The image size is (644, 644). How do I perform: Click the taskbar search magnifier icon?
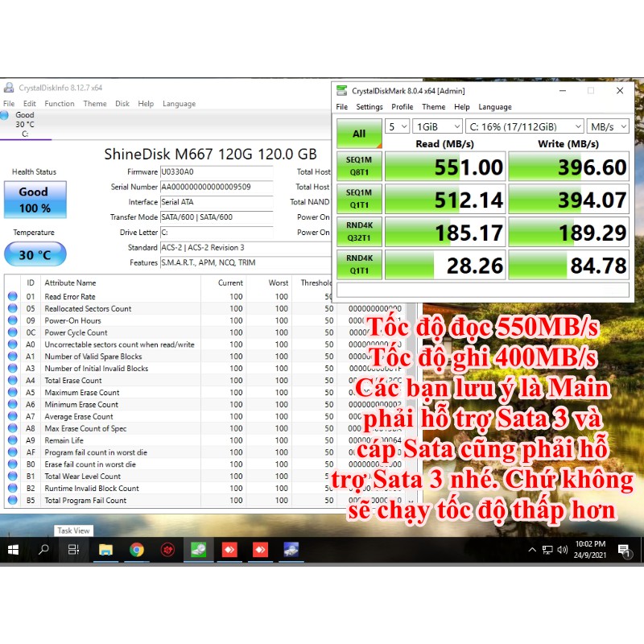pyautogui.click(x=43, y=550)
